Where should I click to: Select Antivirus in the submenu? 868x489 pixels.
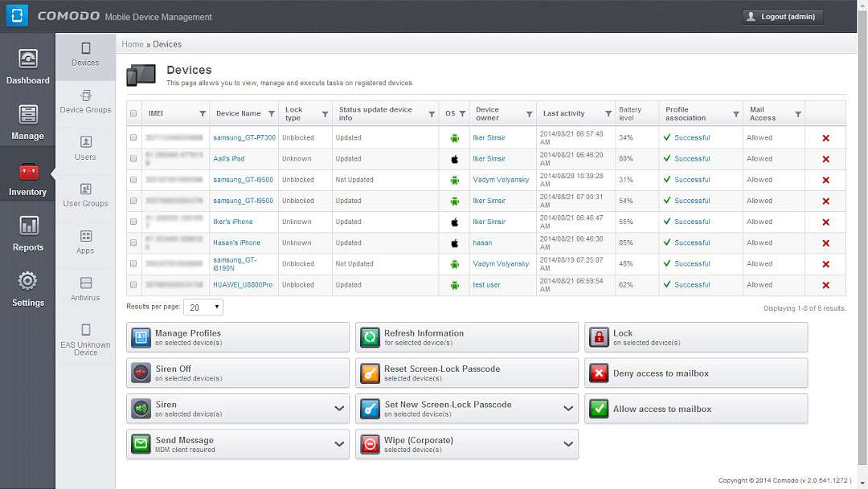pos(85,290)
